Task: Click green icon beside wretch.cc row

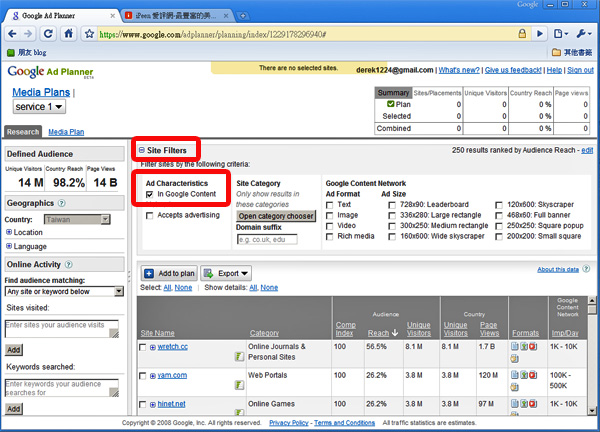Action: click(x=239, y=357)
